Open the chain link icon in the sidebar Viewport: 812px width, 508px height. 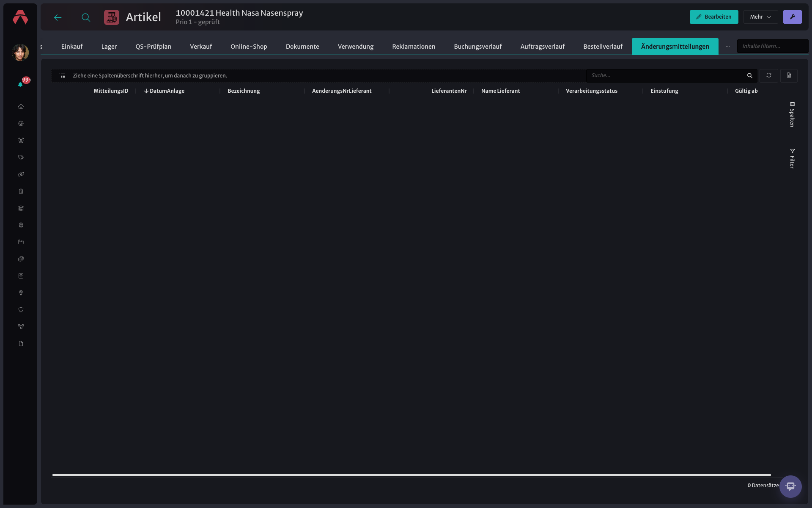click(x=21, y=174)
